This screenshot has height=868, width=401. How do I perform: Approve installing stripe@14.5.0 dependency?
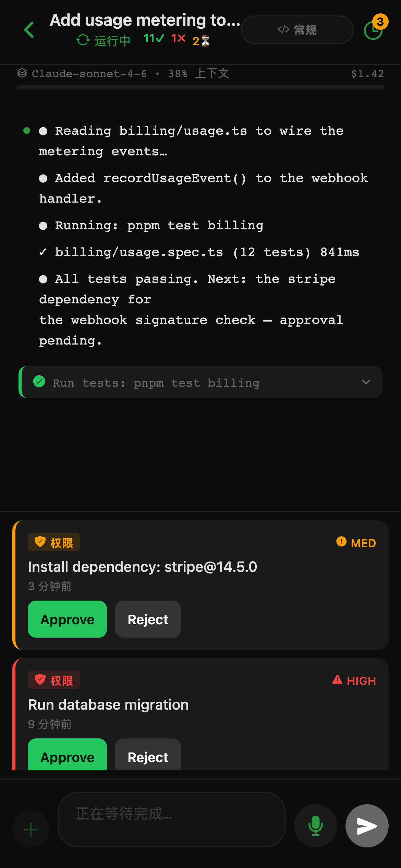point(67,619)
